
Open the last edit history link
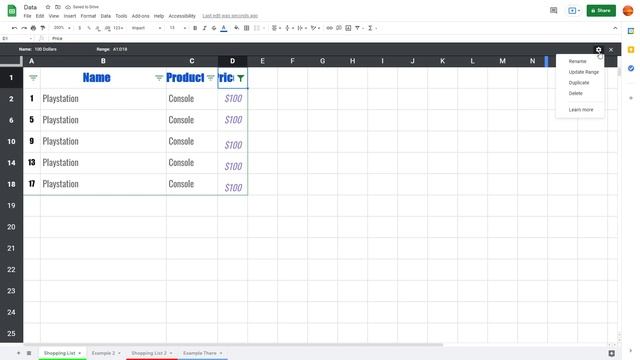[230, 16]
